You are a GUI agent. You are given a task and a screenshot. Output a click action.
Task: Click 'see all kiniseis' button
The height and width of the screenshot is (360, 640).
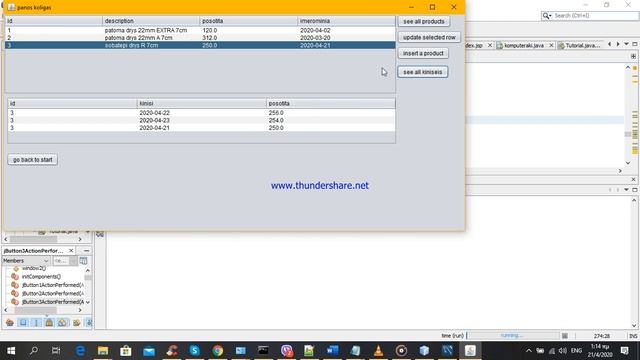click(x=422, y=72)
